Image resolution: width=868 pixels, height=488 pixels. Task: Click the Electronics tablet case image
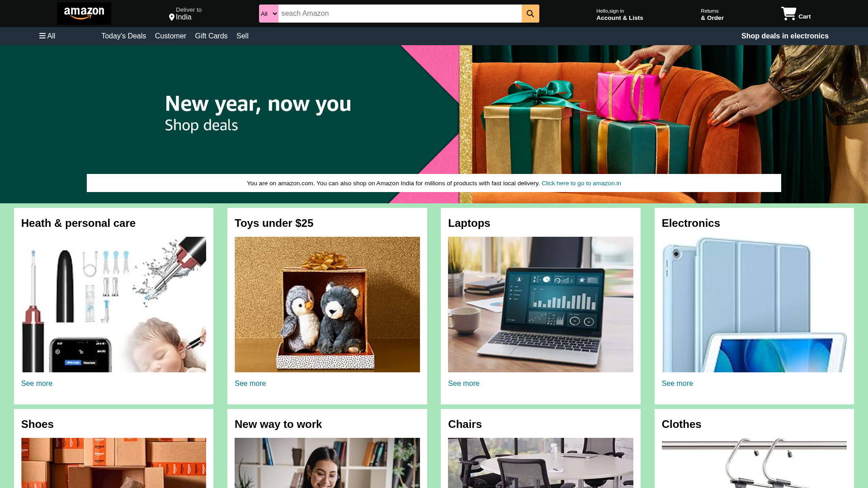click(x=754, y=305)
